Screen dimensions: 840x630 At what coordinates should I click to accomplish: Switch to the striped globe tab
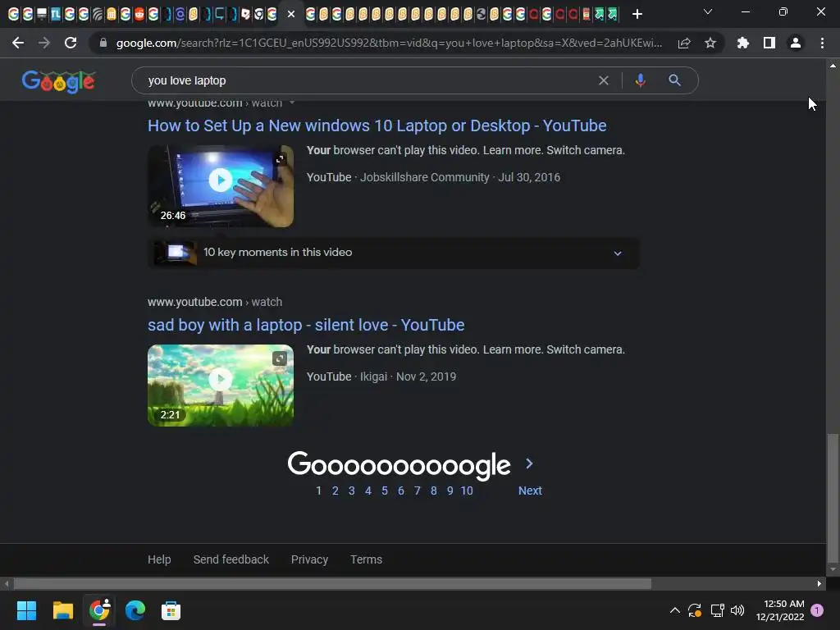(x=98, y=14)
